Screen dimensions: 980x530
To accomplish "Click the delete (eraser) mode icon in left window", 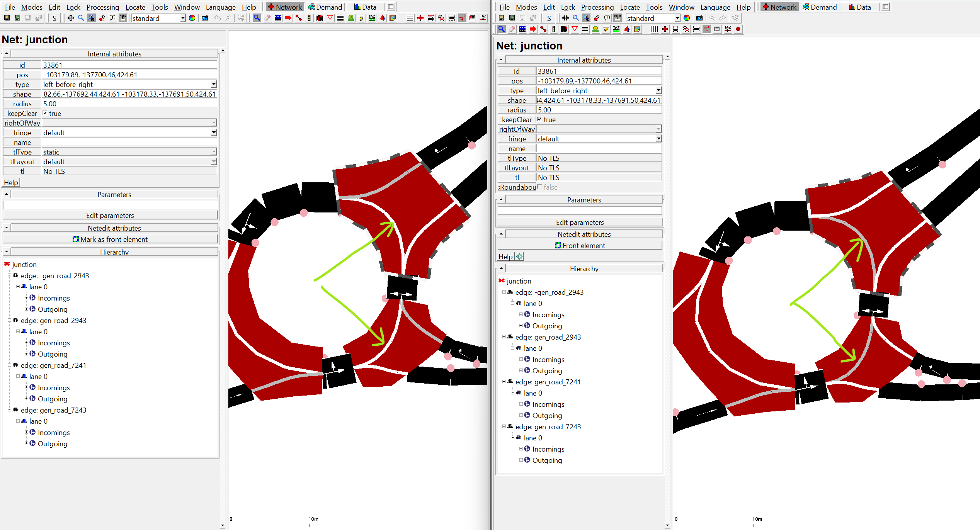I will 267,18.
